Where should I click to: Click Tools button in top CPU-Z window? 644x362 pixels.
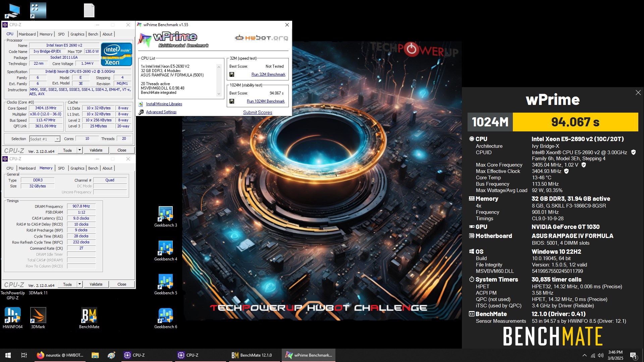[67, 150]
